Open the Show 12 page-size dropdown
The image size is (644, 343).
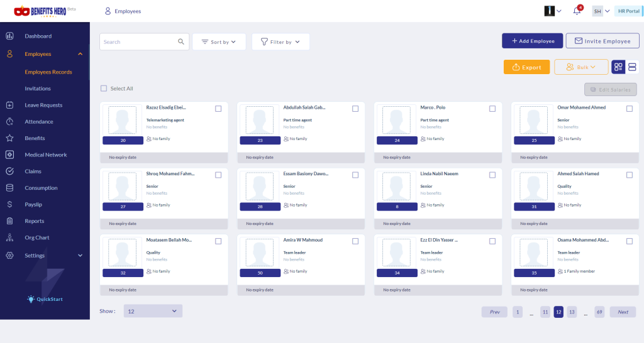coord(153,311)
